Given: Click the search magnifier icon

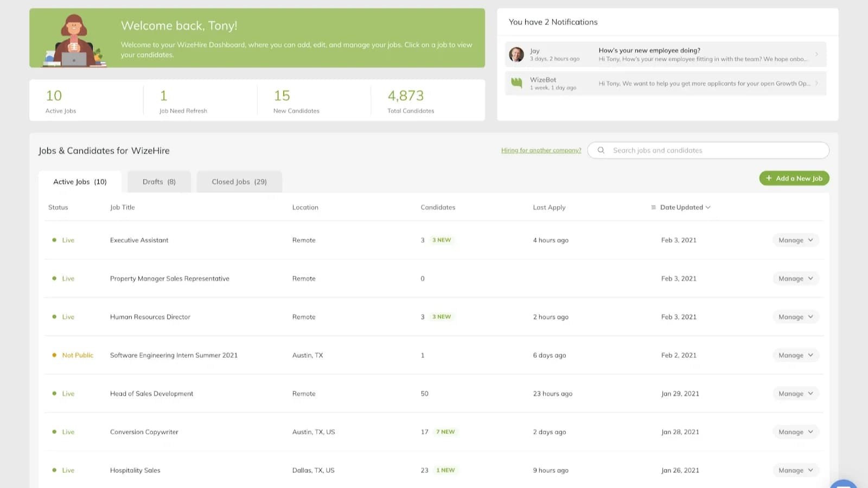Looking at the screenshot, I should pos(601,150).
